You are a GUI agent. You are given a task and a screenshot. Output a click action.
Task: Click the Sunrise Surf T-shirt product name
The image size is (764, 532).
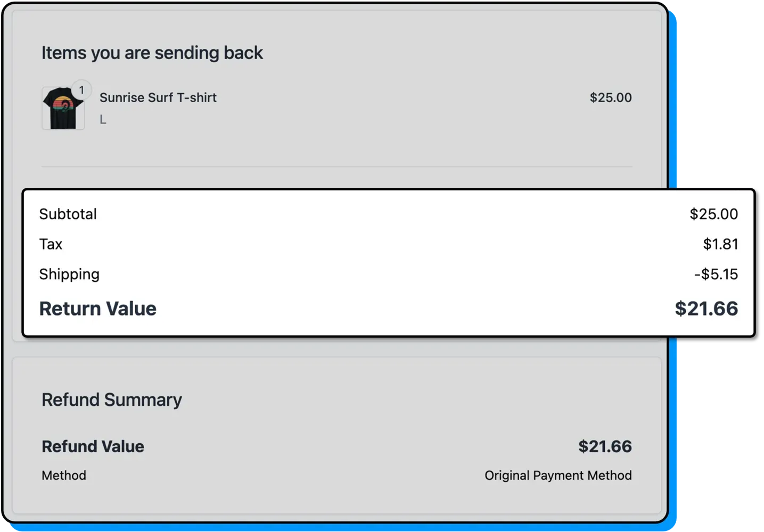pyautogui.click(x=158, y=97)
